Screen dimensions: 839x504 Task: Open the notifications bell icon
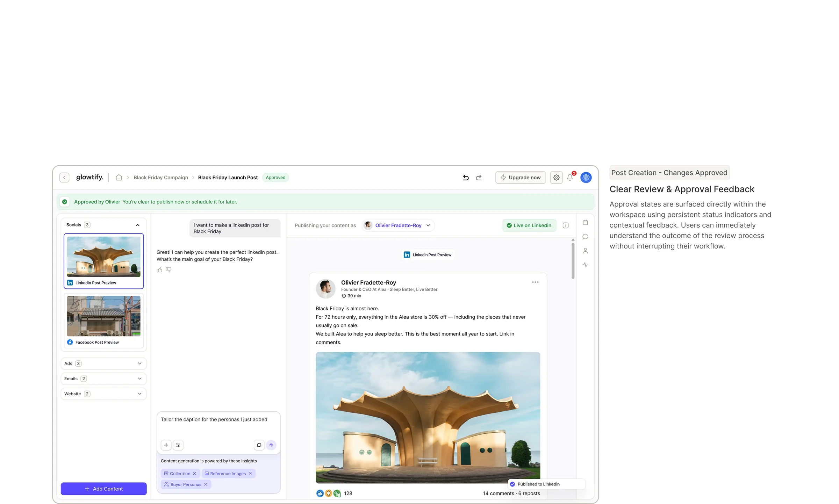coord(570,178)
